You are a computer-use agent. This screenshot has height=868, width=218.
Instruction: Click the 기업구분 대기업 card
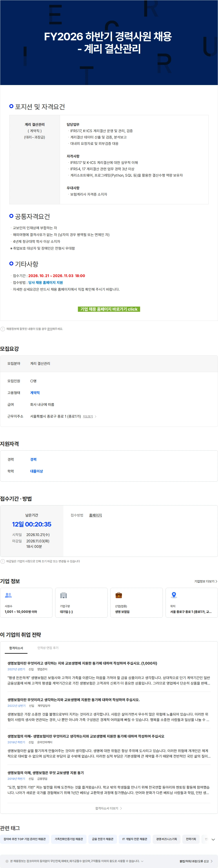[81, 603]
